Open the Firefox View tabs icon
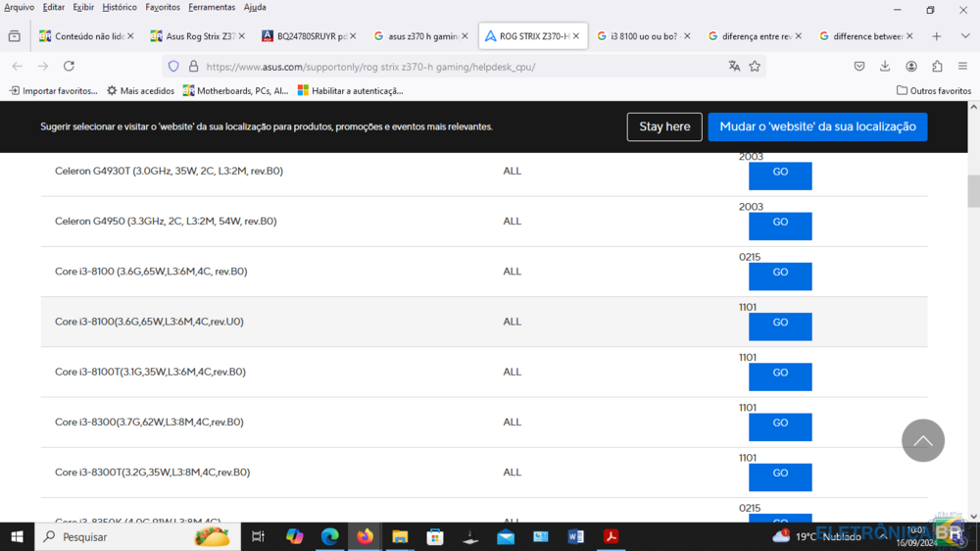This screenshot has width=980, height=551. tap(15, 36)
